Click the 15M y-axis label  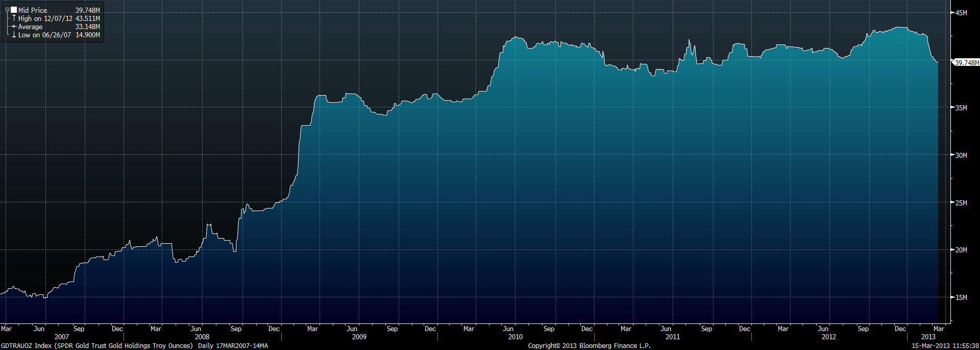(961, 297)
